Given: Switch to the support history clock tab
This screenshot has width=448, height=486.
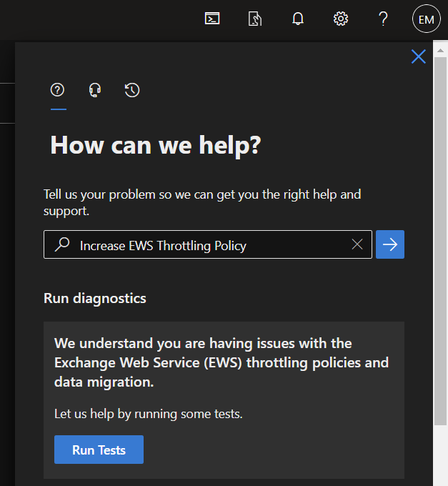Looking at the screenshot, I should pyautogui.click(x=132, y=90).
